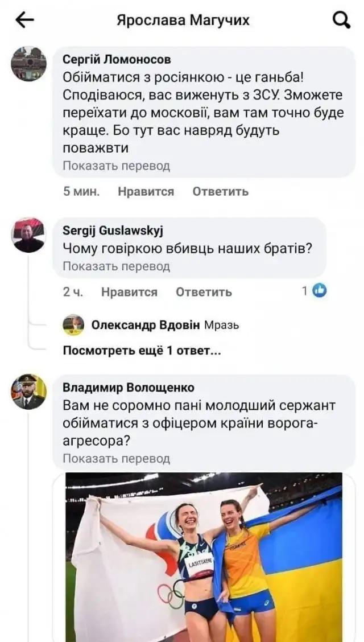Viewport: 364px width, 642px height.
Task: Tap Владимир Волощенко's avatar
Action: click(x=28, y=393)
